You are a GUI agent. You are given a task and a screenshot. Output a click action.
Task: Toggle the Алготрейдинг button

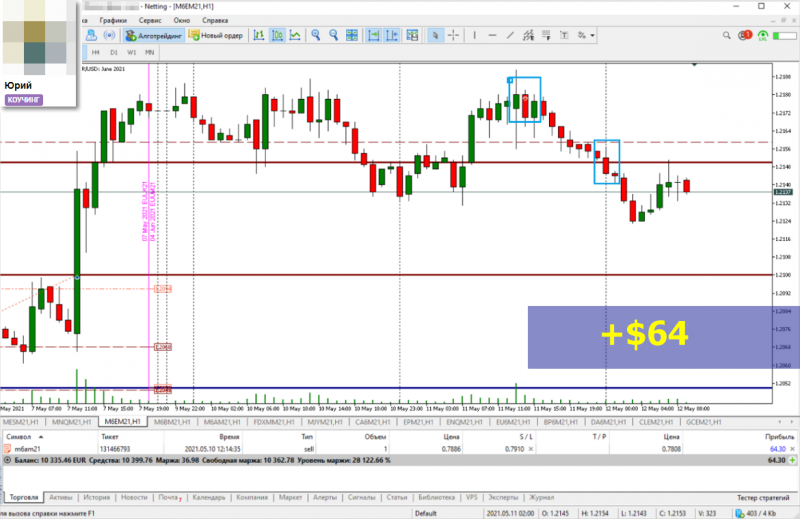click(x=154, y=35)
